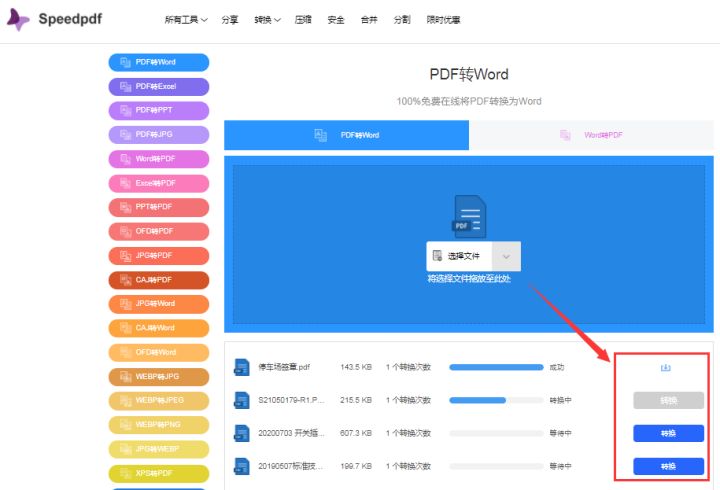Select the PDF转JPG sidebar tool
The image size is (720, 490).
(159, 135)
